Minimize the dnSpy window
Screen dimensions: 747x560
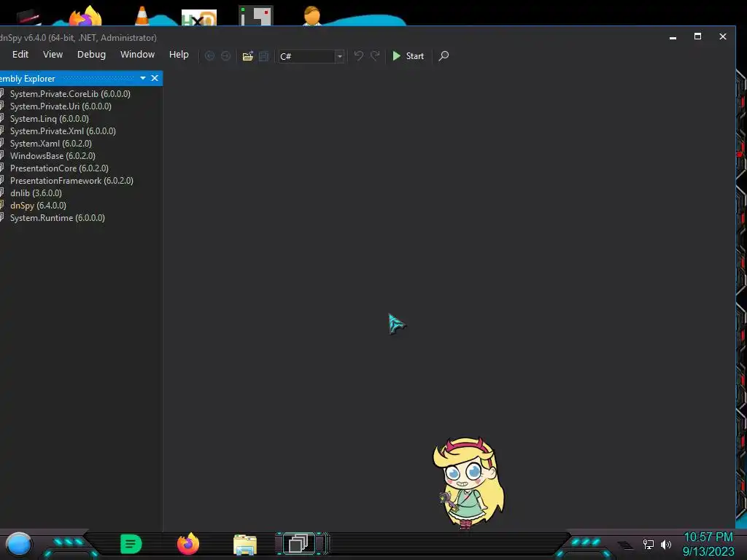(x=673, y=36)
